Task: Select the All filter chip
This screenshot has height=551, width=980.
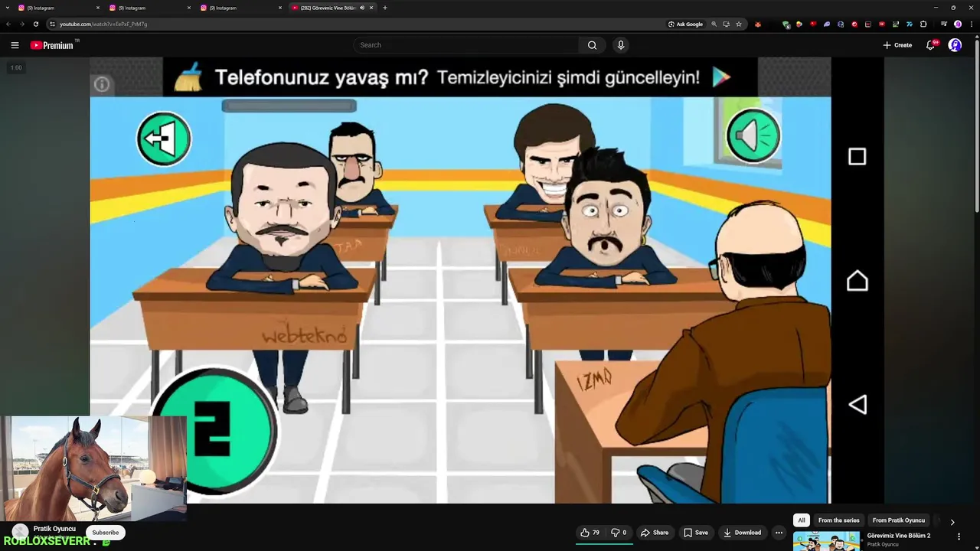Action: point(802,520)
